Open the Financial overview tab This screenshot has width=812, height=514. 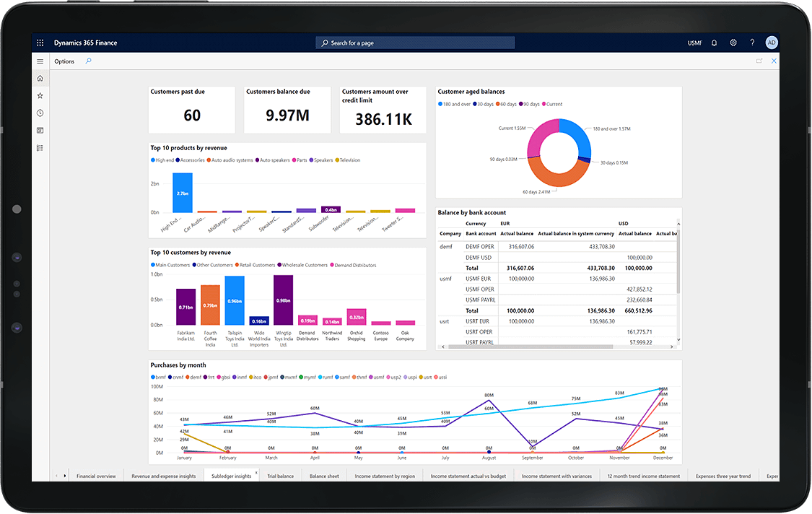coord(96,476)
